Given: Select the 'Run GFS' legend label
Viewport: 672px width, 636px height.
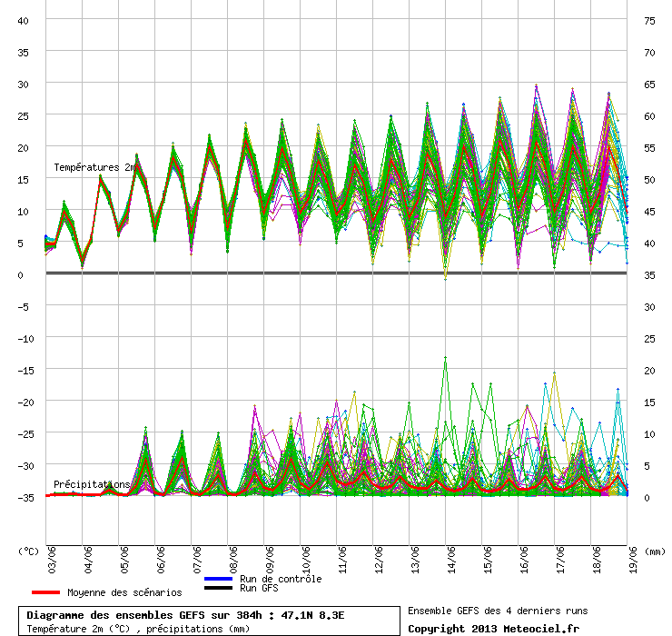Looking at the screenshot, I should pos(259,588).
